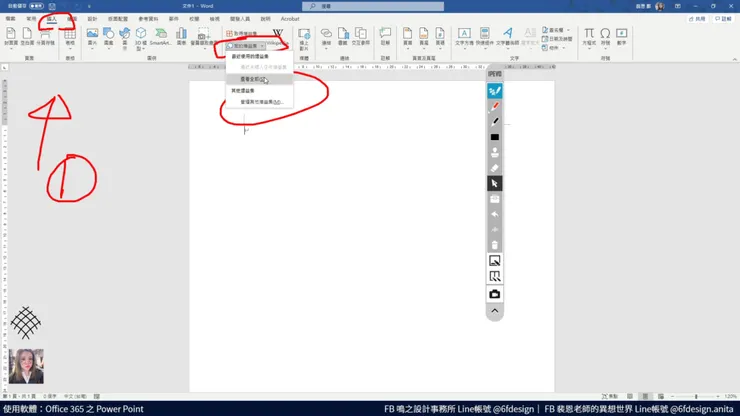Add a Signature Line
Screen dimensions: 740x416
pos(555,30)
